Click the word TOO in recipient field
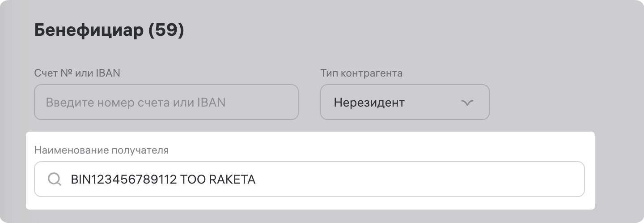This screenshot has height=223, width=644. point(192,180)
